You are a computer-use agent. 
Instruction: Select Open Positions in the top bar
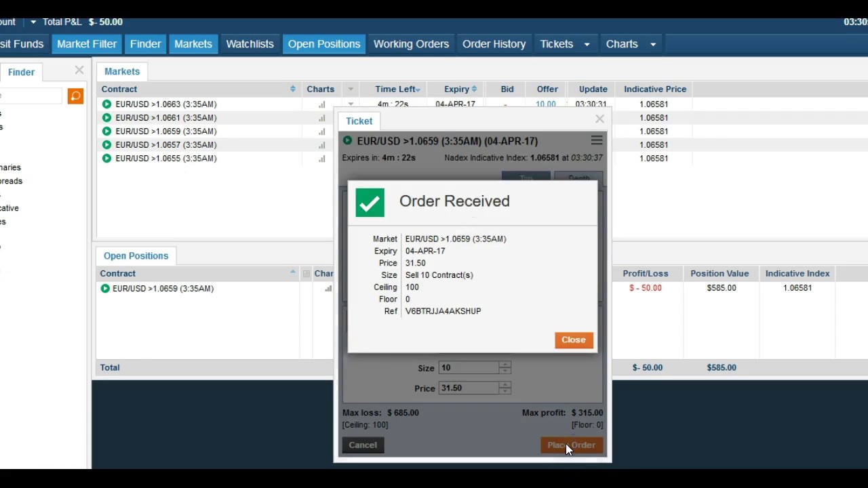pos(324,44)
